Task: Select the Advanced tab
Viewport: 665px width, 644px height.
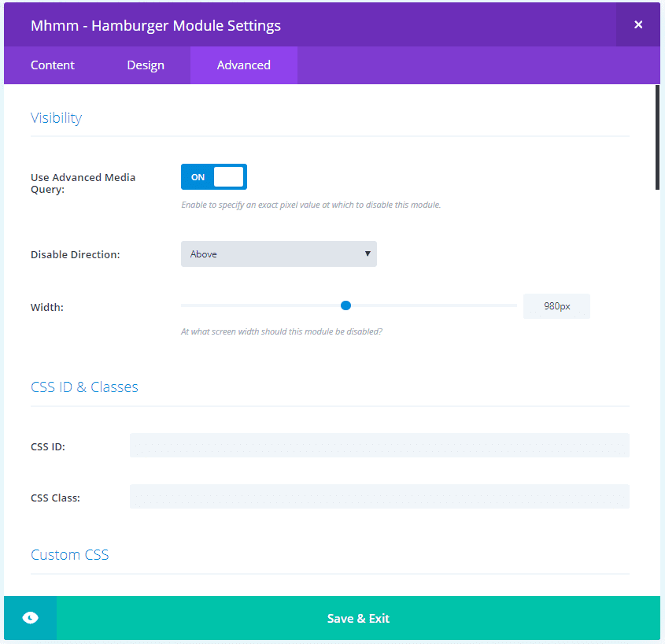Action: (244, 65)
